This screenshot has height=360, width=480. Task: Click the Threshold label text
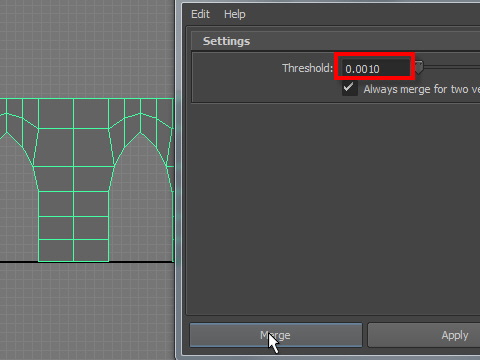(307, 68)
